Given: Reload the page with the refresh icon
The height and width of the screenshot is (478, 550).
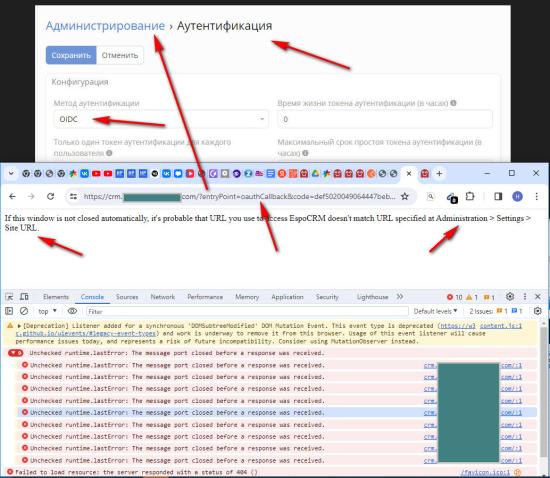Looking at the screenshot, I should coord(51,196).
